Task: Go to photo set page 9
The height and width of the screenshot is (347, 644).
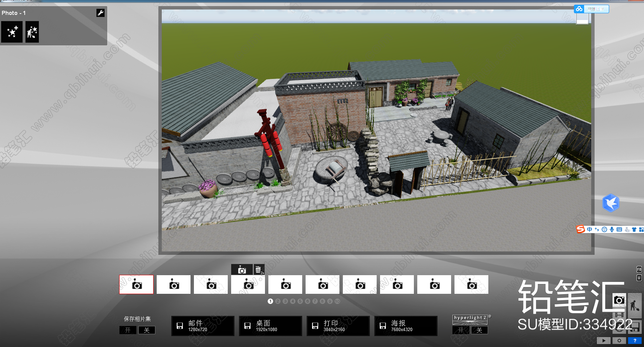Action: 330,301
